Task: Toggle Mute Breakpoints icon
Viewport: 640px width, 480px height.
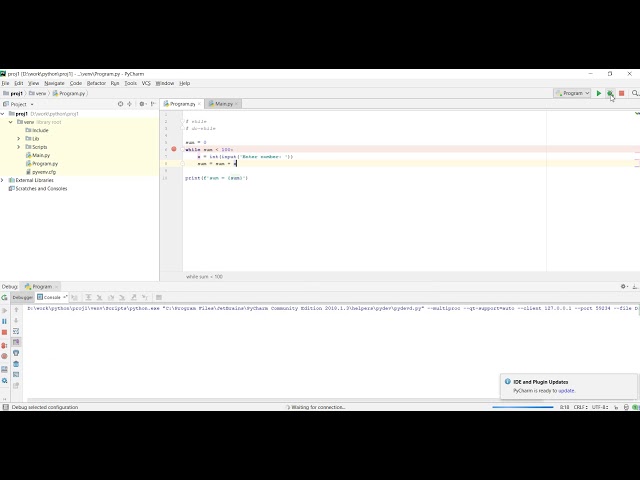Action: point(4,356)
